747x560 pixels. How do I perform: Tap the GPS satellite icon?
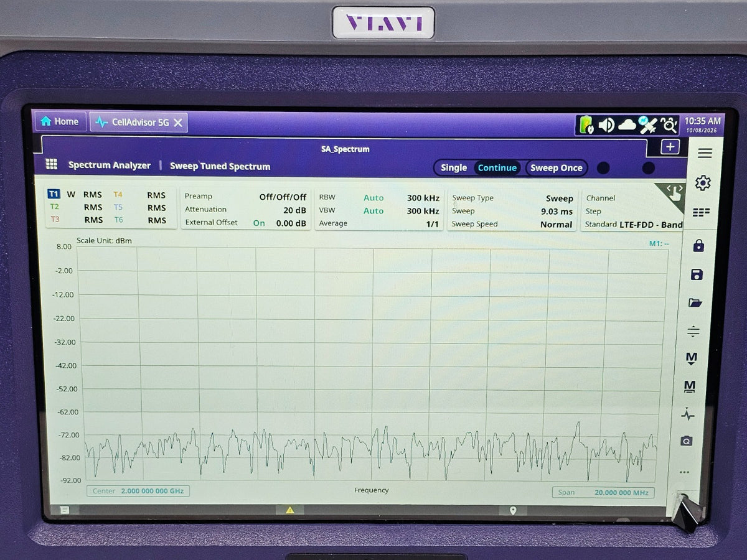click(648, 125)
